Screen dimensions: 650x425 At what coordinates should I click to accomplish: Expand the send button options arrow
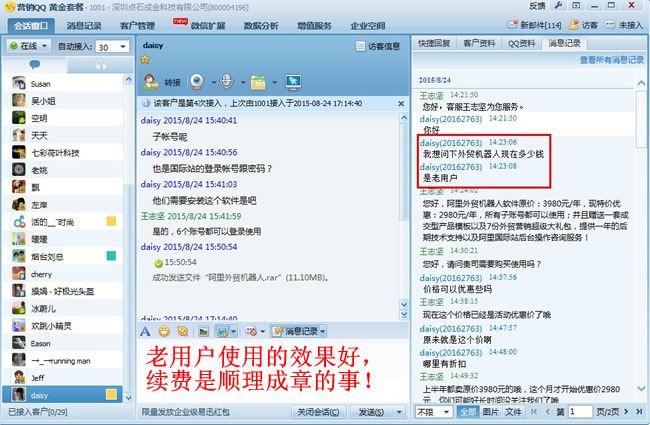[399, 412]
